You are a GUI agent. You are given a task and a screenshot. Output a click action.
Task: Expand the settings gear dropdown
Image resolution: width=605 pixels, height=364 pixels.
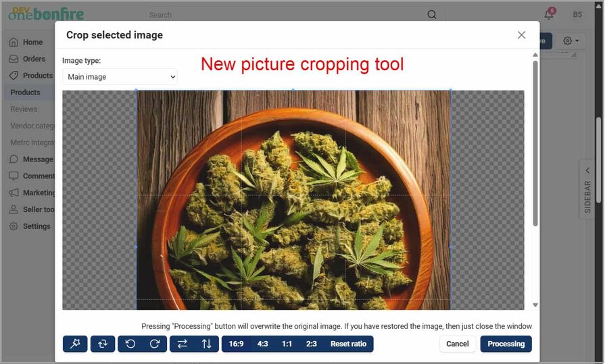[571, 41]
